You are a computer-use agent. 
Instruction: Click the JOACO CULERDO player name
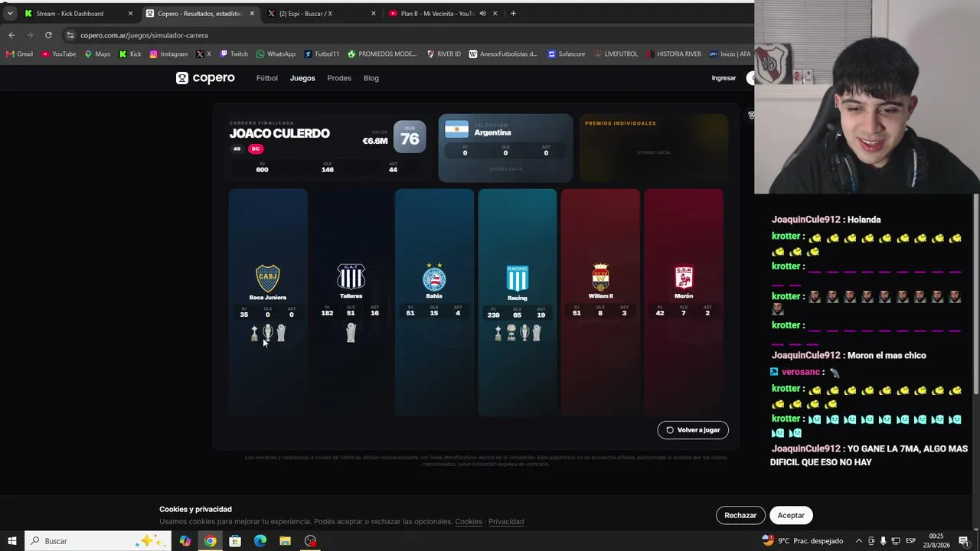279,133
